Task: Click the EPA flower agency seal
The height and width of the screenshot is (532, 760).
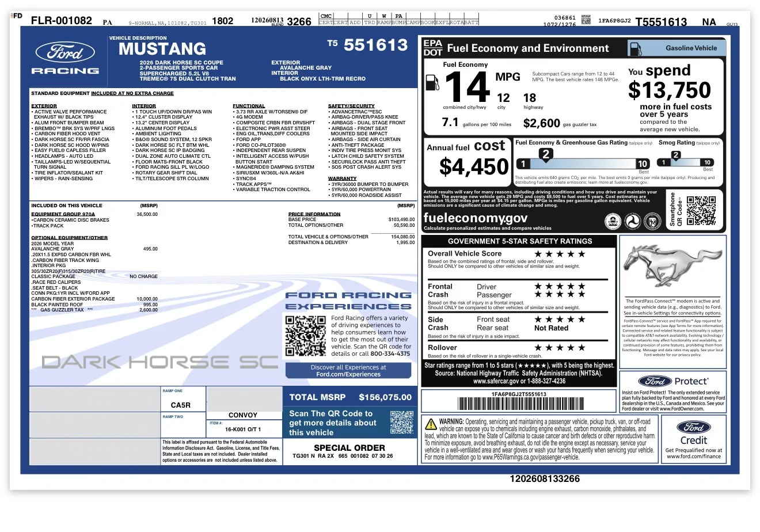Action: pos(613,221)
